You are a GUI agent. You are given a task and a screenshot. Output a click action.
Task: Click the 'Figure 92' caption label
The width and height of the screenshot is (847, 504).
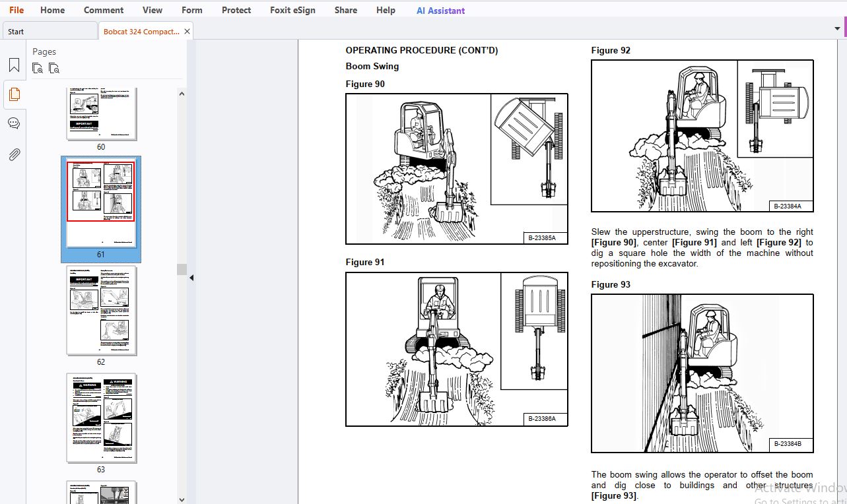point(611,50)
